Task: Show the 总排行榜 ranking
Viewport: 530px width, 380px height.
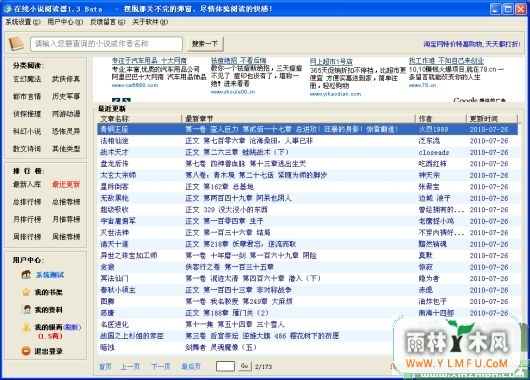Action: 27,202
